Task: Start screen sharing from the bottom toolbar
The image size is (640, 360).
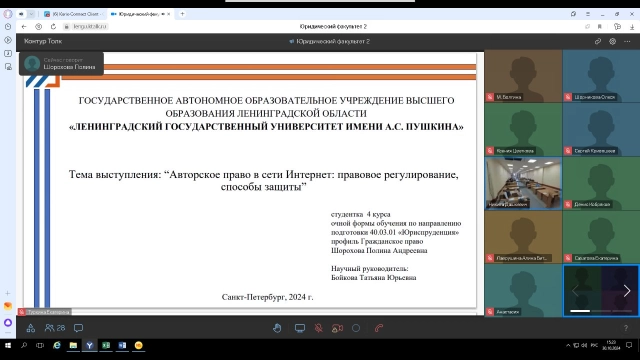Action: click(300, 328)
